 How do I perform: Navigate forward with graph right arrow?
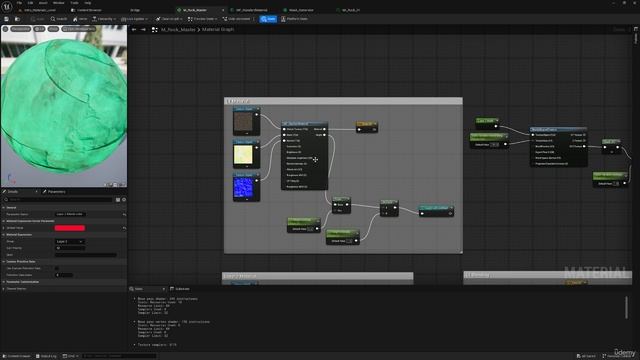143,29
